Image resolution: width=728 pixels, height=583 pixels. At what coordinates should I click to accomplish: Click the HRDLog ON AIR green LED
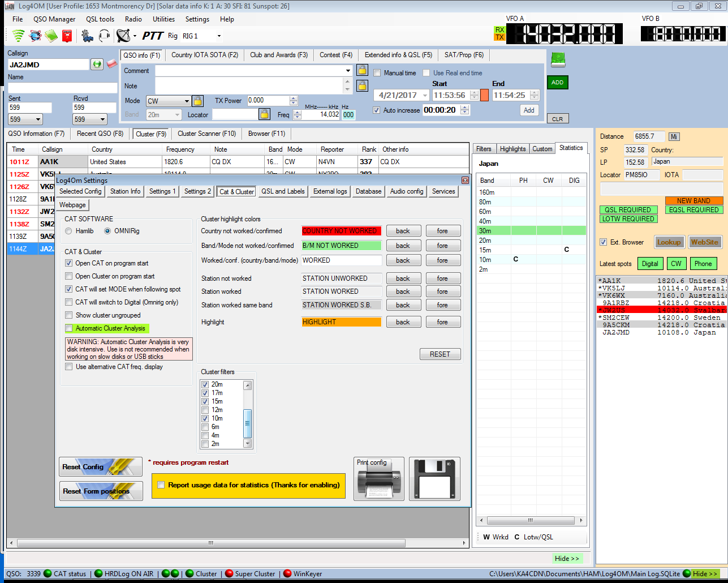point(98,573)
